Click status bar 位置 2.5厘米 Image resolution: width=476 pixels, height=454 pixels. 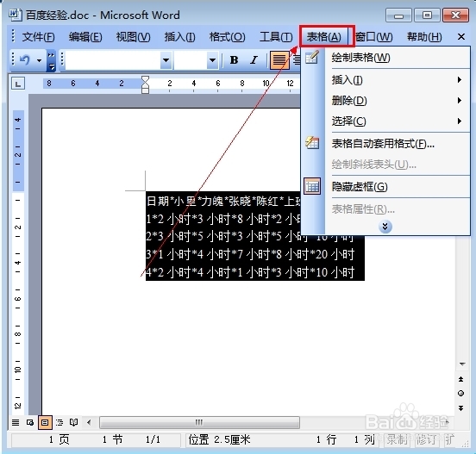tap(219, 439)
